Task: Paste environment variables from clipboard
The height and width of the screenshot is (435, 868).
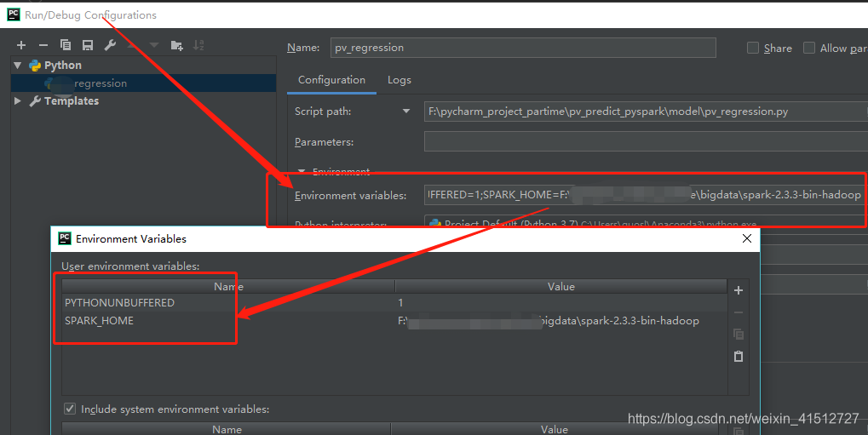Action: (739, 357)
